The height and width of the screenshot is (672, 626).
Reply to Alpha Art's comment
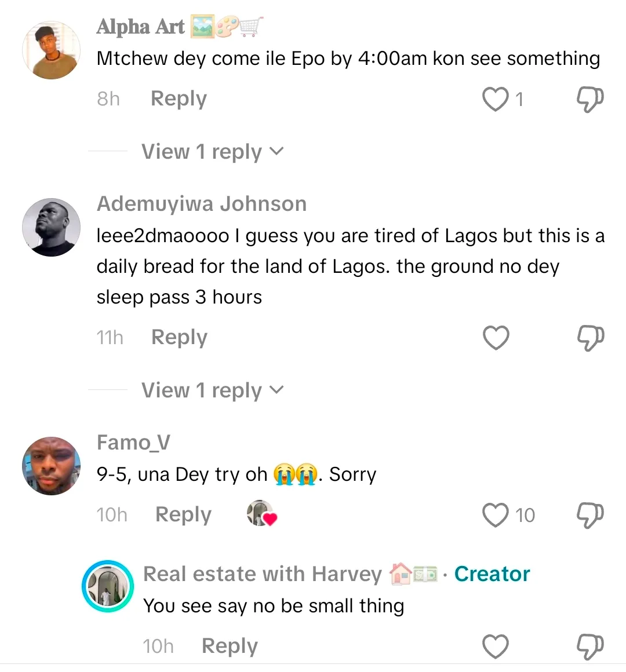[179, 98]
